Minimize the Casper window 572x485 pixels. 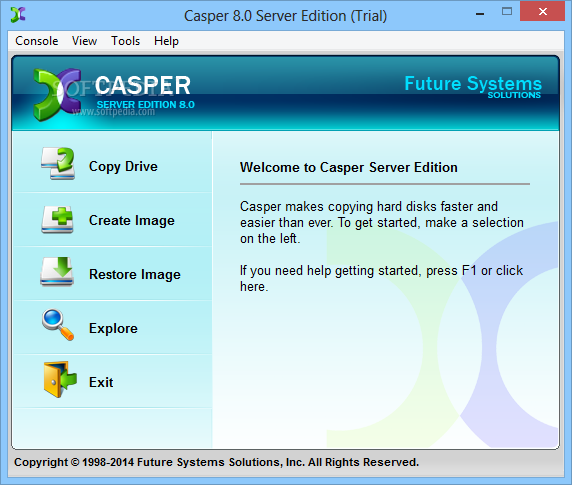click(x=480, y=13)
